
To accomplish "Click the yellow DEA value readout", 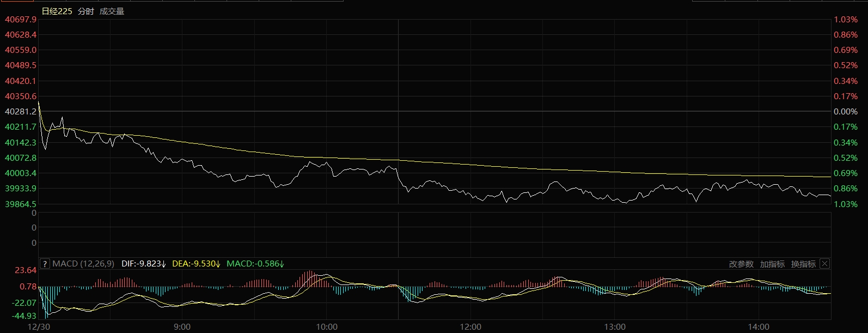I will click(x=195, y=264).
